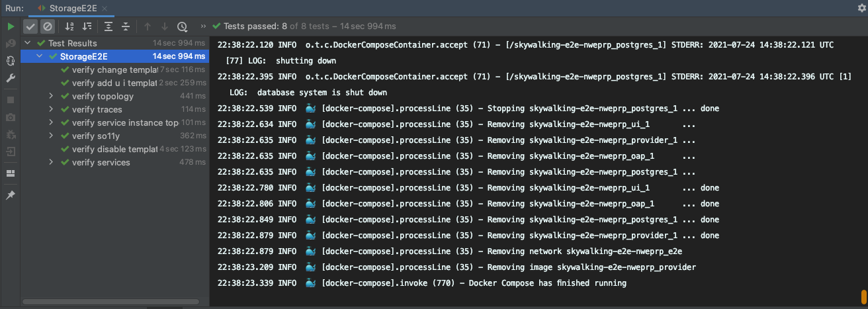
Task: Select verify add u i template test
Action: coord(114,83)
